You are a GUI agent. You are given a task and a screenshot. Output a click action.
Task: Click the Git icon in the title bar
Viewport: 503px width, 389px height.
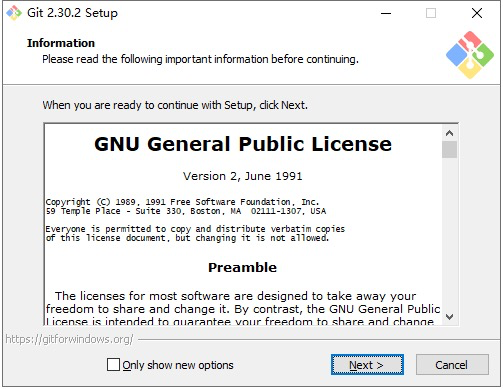pyautogui.click(x=14, y=13)
